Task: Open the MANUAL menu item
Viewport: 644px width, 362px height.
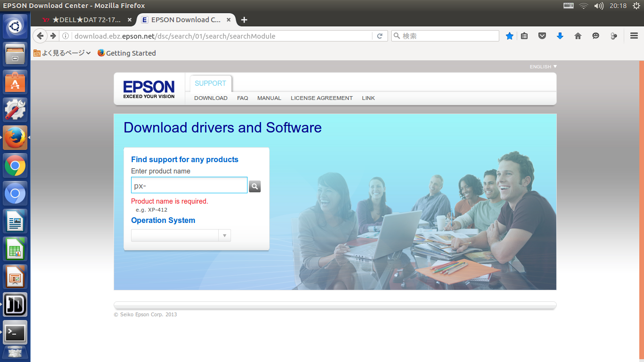Action: pos(269,98)
